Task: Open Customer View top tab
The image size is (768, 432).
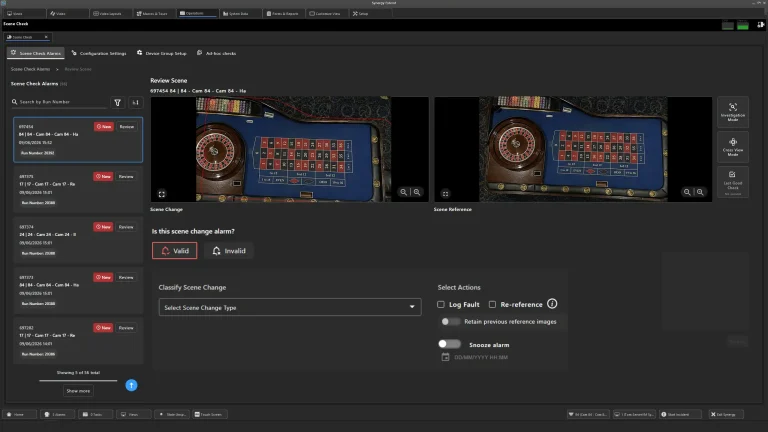Action: 325,14
